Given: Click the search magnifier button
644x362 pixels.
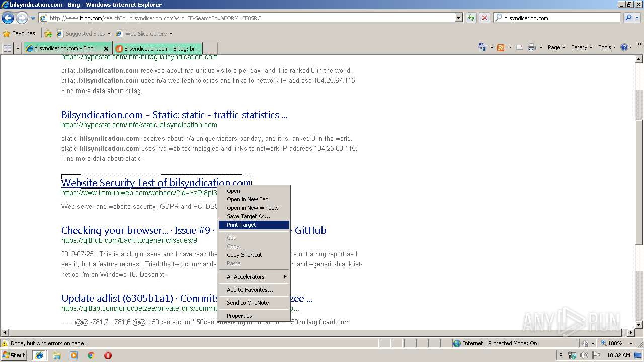Looking at the screenshot, I should click(x=628, y=18).
